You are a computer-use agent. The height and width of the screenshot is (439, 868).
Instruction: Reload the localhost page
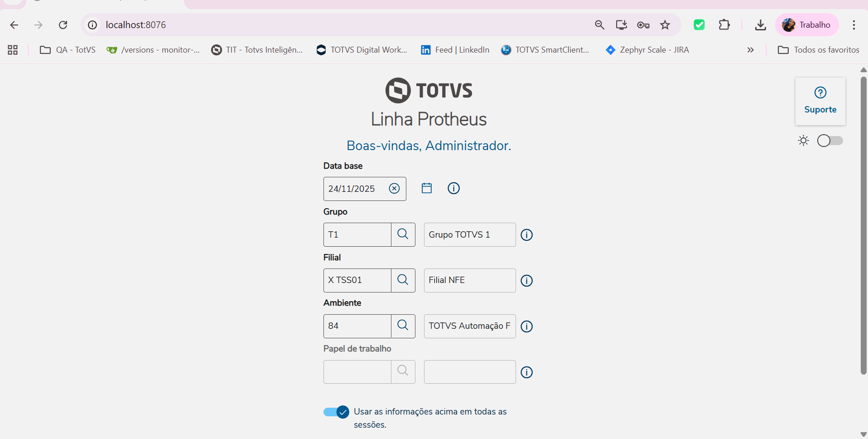(63, 25)
